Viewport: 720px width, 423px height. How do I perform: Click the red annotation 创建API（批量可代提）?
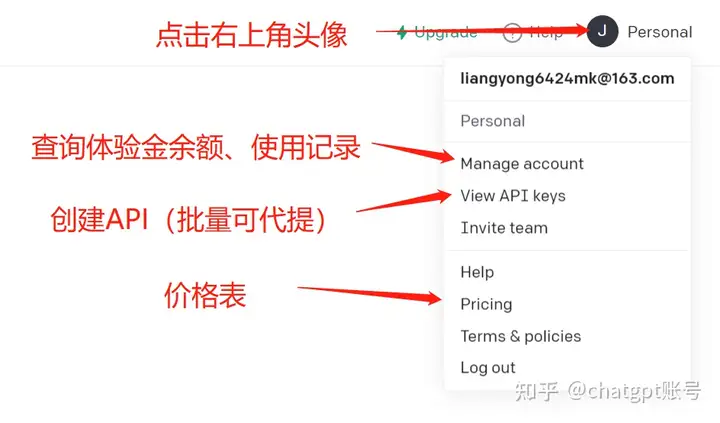(x=188, y=219)
